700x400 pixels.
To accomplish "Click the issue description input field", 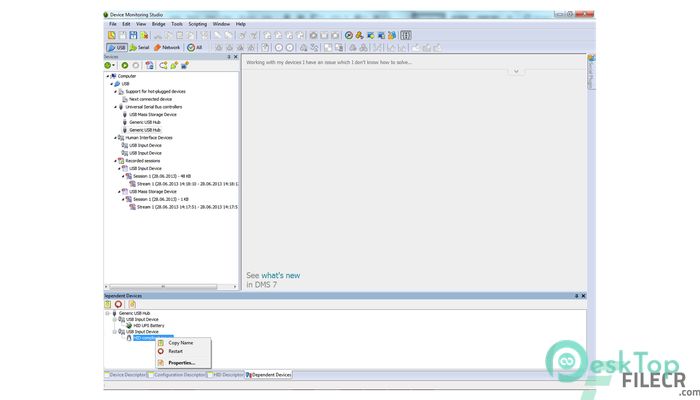I will coord(415,62).
